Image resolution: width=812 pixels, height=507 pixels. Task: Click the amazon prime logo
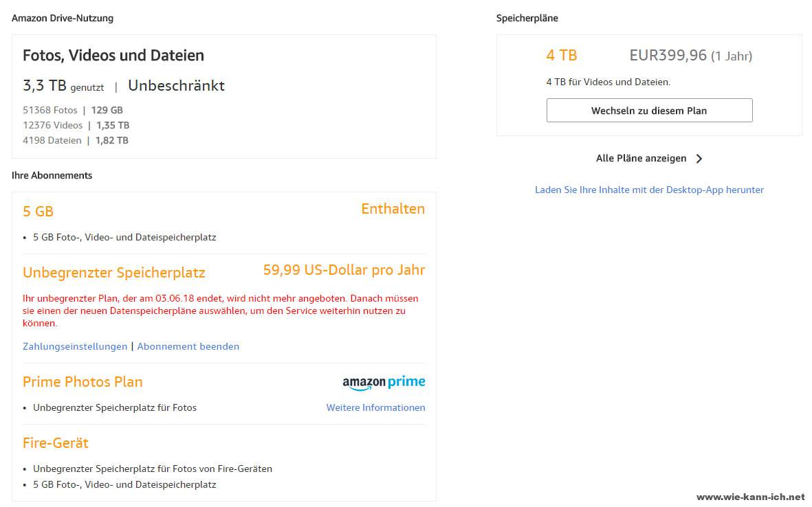coord(384,382)
